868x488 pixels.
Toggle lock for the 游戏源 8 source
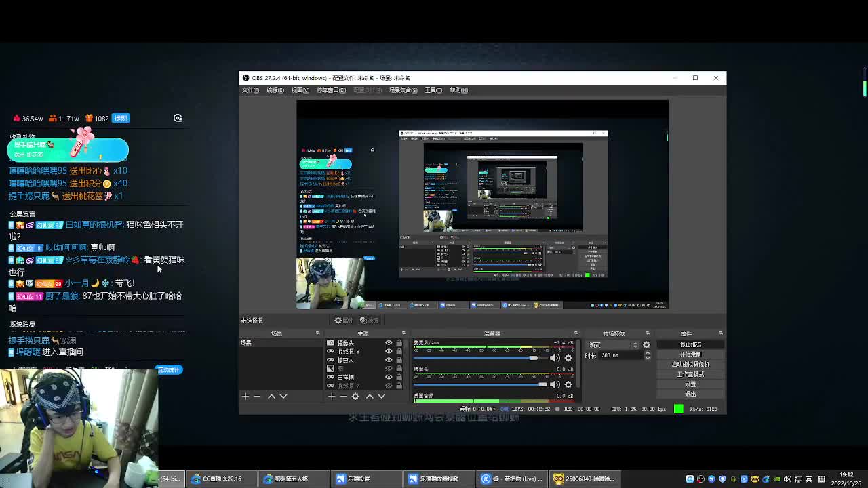[x=399, y=351]
